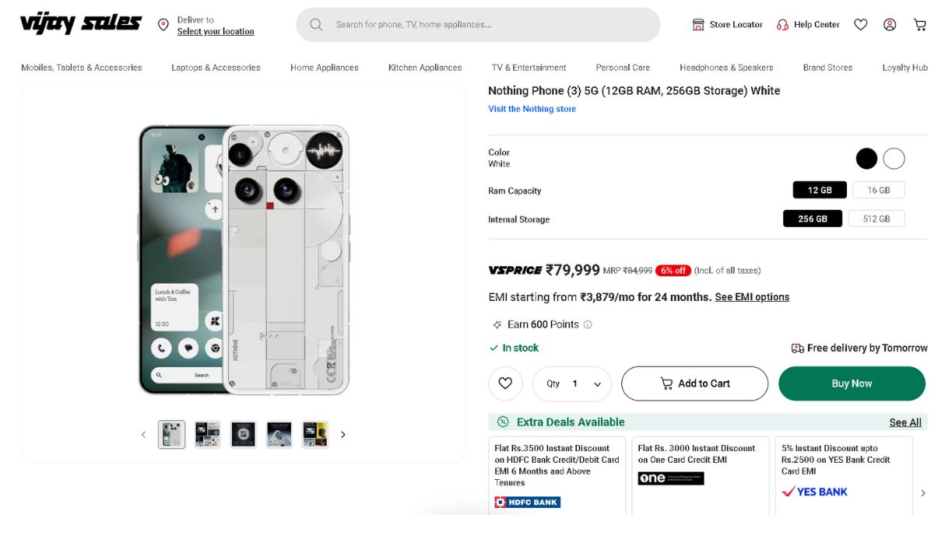Select 16 GB RAM capacity option
The image size is (934, 560).
pyautogui.click(x=878, y=191)
